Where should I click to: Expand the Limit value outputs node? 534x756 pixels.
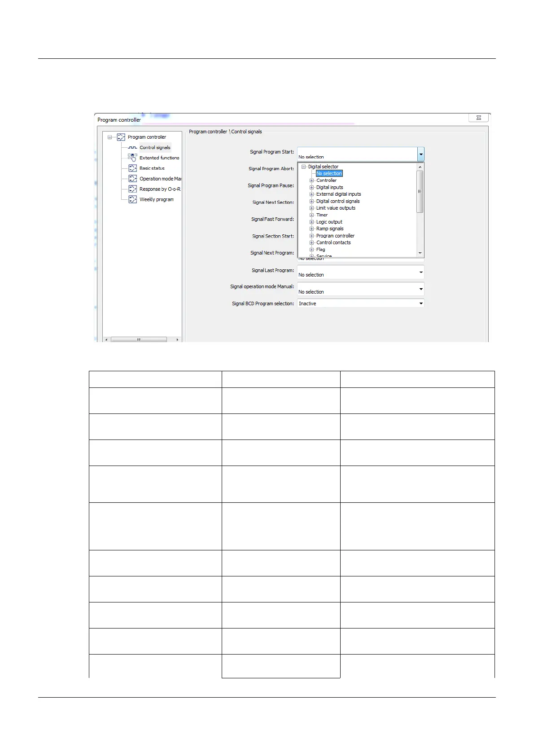[312, 208]
